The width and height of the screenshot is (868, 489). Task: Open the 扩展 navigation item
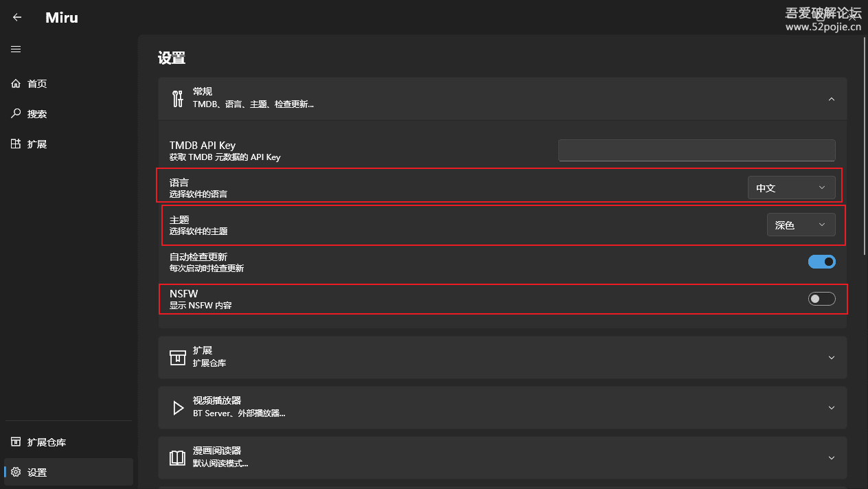click(69, 144)
